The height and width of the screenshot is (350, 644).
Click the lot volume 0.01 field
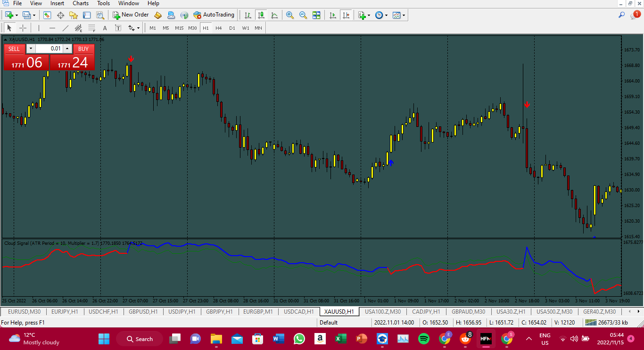point(49,49)
